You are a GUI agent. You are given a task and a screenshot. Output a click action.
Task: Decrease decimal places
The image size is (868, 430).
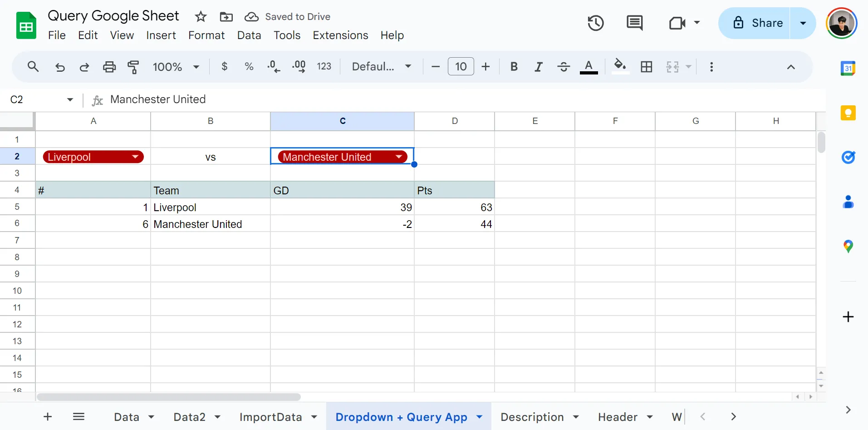click(x=274, y=66)
